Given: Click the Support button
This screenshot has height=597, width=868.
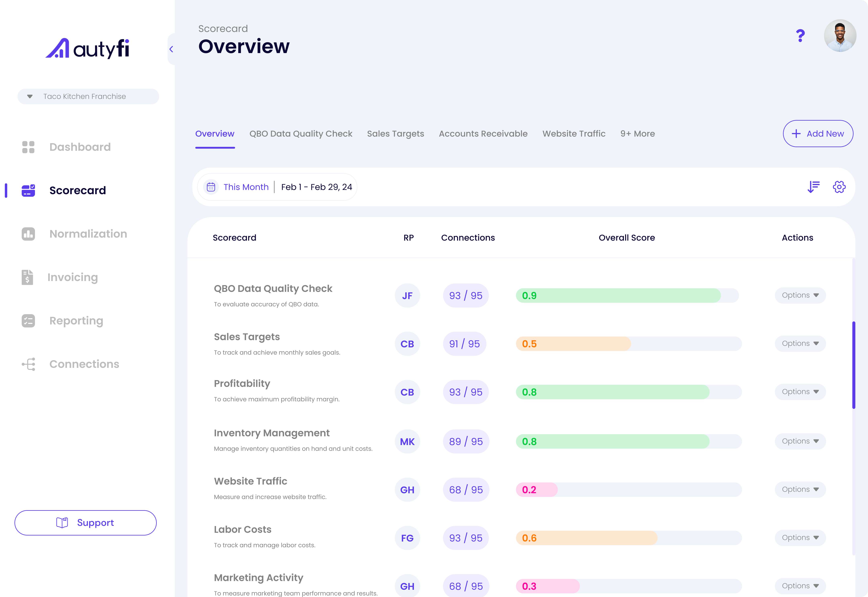Looking at the screenshot, I should pyautogui.click(x=86, y=523).
